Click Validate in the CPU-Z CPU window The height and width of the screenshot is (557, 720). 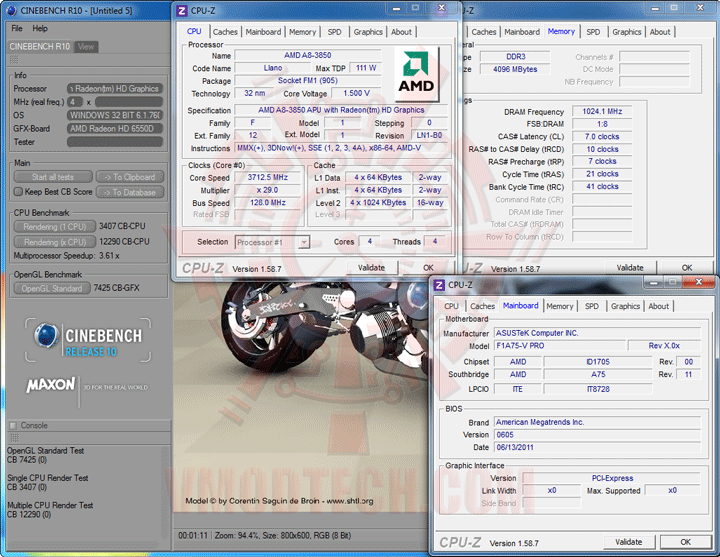pyautogui.click(x=371, y=268)
